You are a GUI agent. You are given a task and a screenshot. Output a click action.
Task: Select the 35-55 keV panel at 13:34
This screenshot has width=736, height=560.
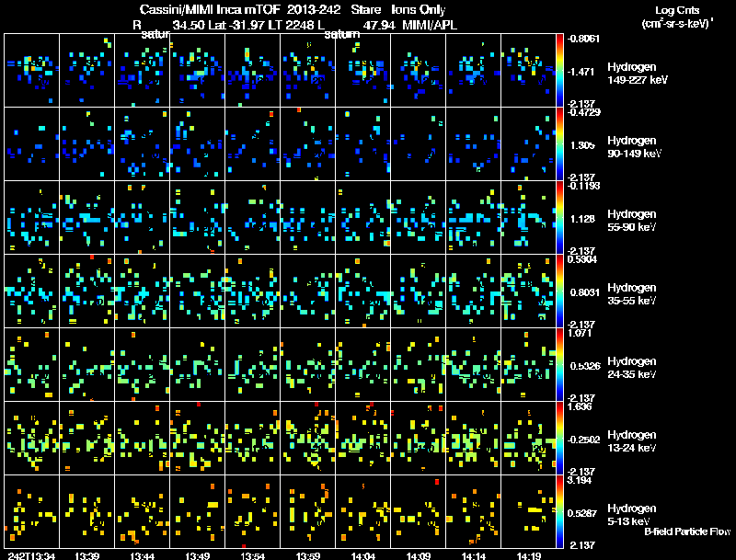point(32,291)
